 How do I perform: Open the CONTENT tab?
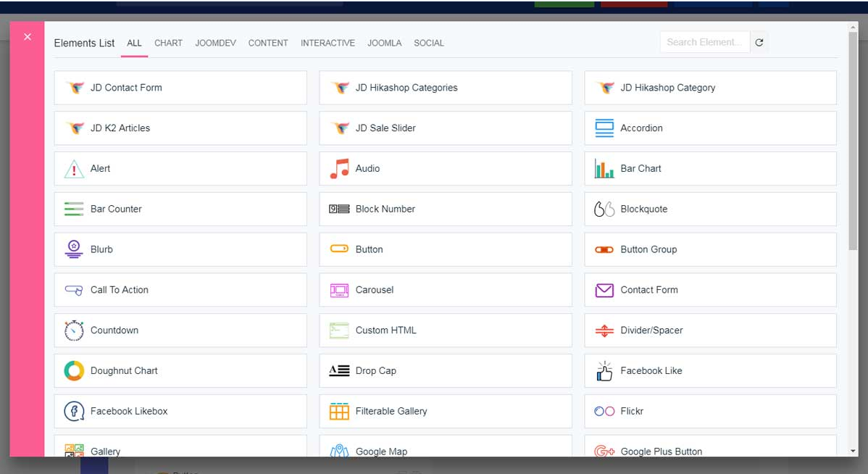[268, 43]
